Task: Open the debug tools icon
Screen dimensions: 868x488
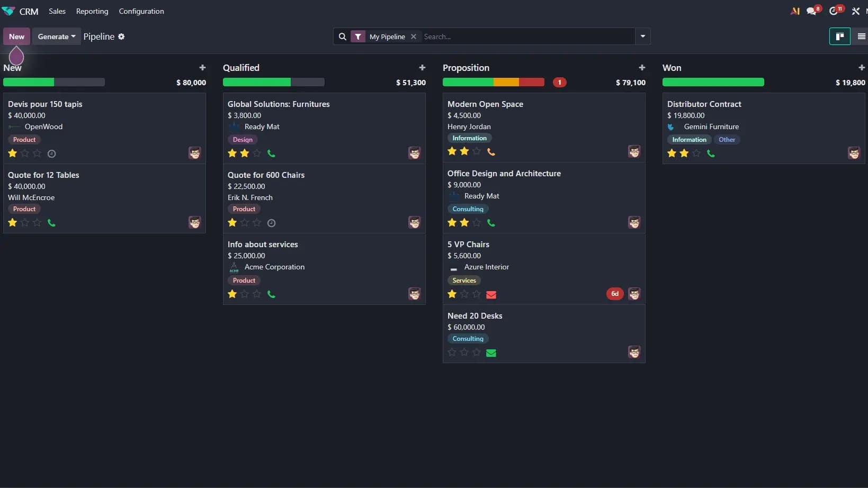Action: 856,11
